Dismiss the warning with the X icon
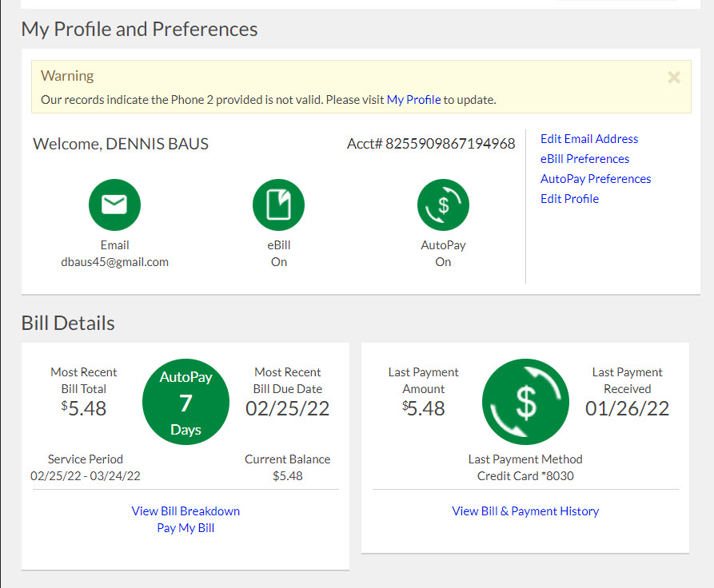Image resolution: width=714 pixels, height=588 pixels. tap(674, 77)
